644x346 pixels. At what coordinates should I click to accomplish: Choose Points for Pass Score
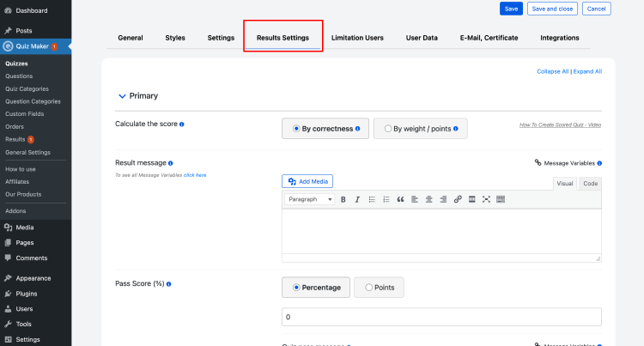(379, 288)
